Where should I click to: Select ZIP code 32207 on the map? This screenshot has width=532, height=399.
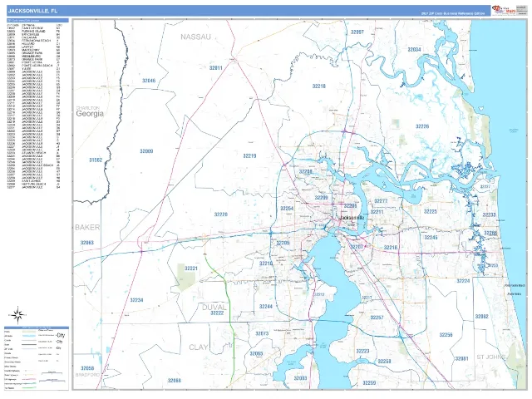(x=357, y=247)
